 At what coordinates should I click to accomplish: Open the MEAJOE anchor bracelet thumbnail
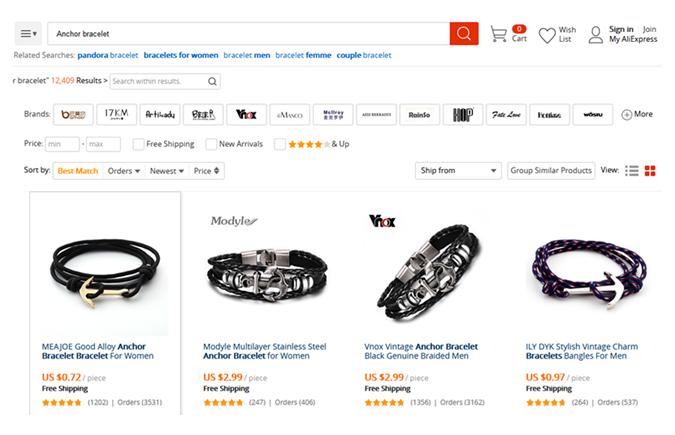pyautogui.click(x=105, y=263)
